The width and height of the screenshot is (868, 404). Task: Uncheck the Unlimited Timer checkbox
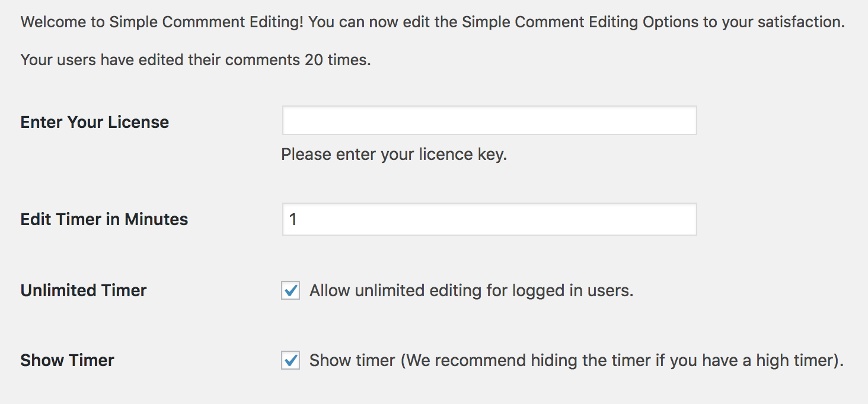[291, 290]
